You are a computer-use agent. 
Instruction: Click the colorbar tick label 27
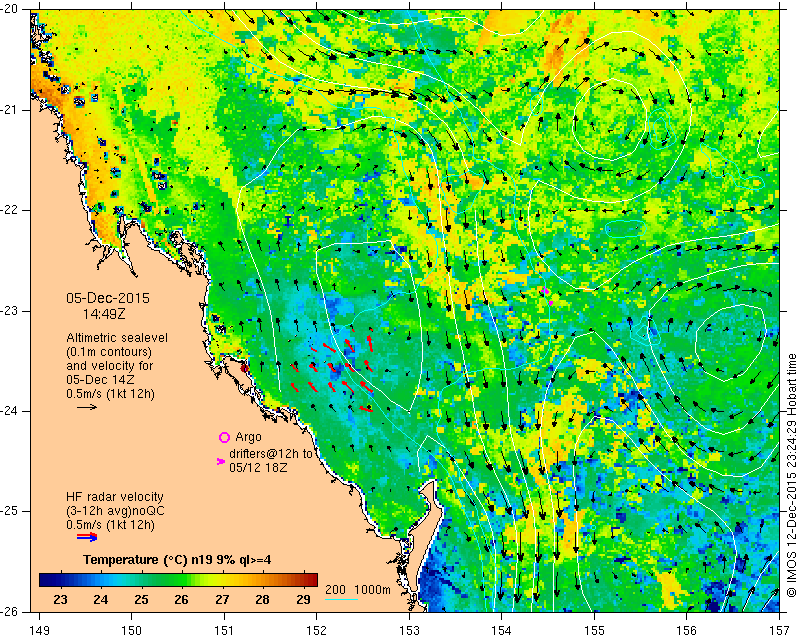pos(222,599)
